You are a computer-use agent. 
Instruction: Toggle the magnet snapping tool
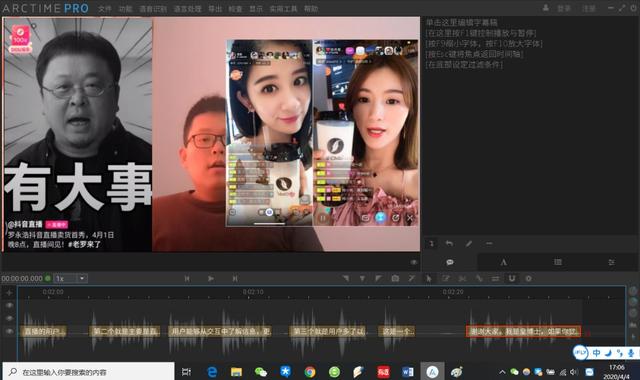point(512,278)
